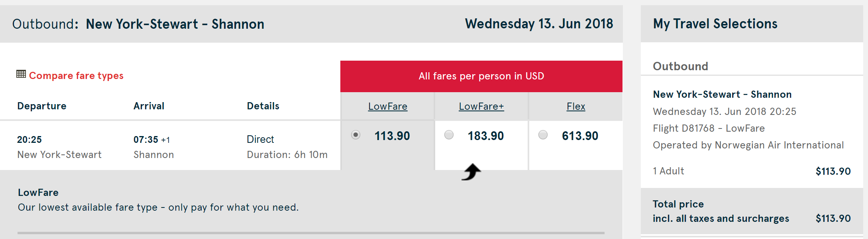Open the LowFare column header link
868x239 pixels.
tap(387, 107)
